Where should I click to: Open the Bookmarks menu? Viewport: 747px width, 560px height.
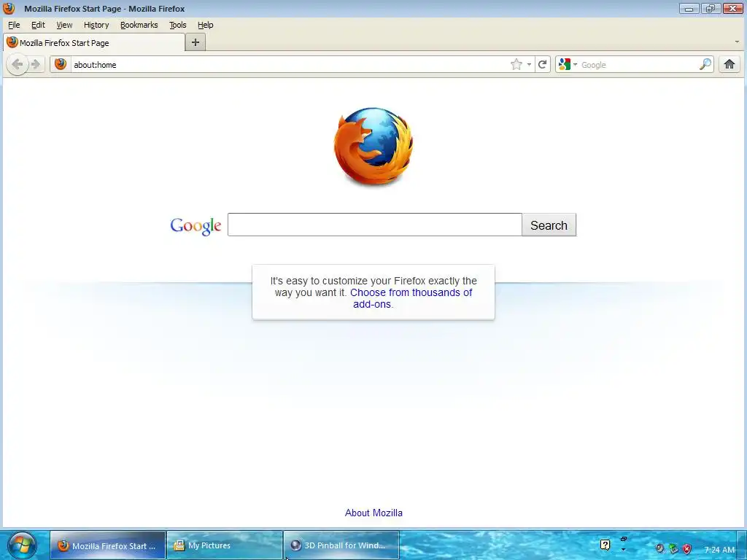pyautogui.click(x=139, y=25)
